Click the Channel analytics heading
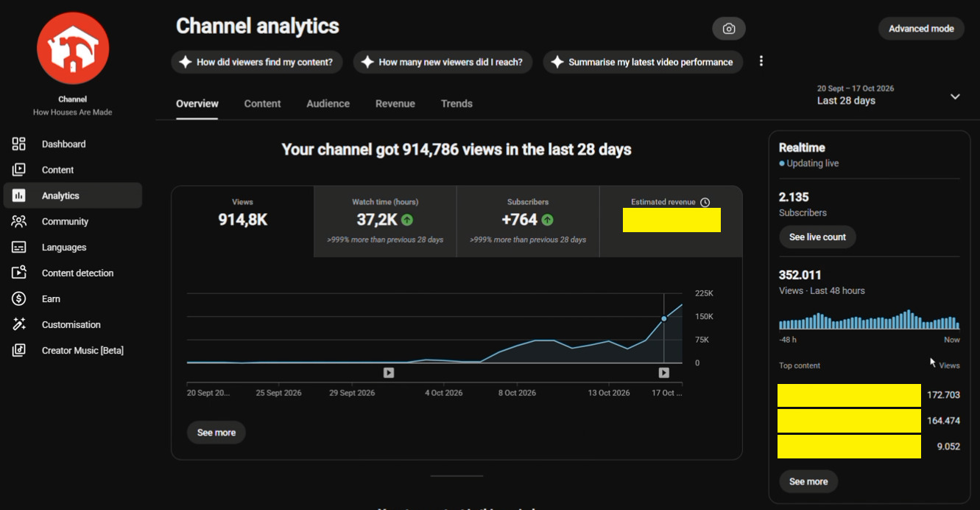 (258, 27)
